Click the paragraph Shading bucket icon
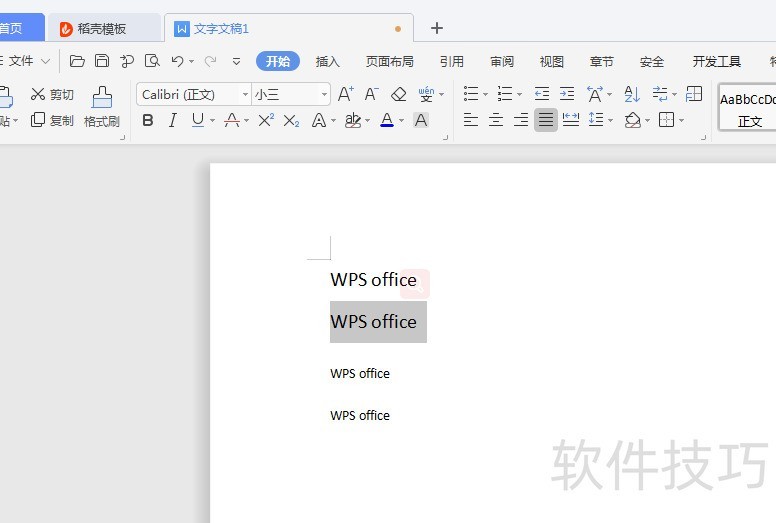The width and height of the screenshot is (776, 523). point(632,120)
